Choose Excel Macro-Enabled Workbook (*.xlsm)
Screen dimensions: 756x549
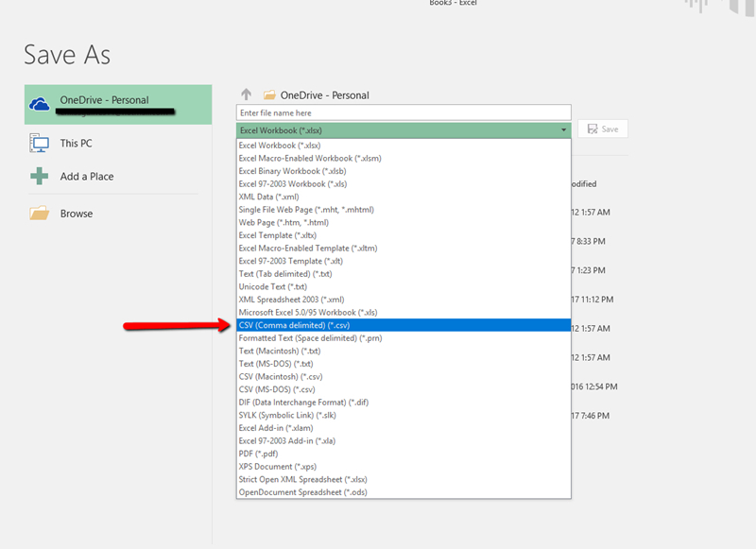click(404, 158)
